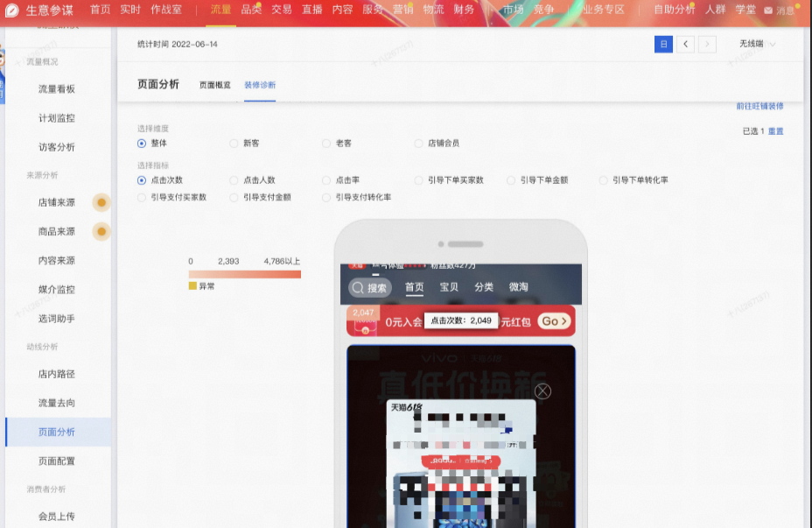
Task: Select 点击次数 metric radio
Action: pos(142,180)
